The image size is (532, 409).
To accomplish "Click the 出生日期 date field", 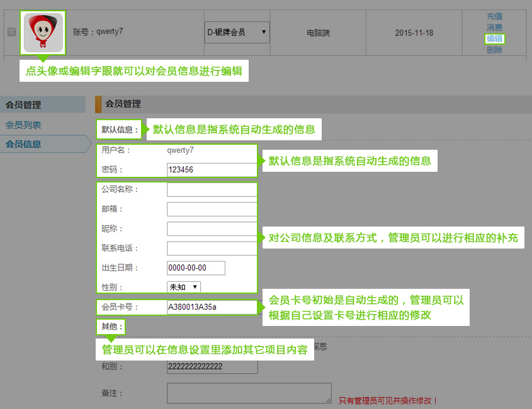I will point(196,268).
